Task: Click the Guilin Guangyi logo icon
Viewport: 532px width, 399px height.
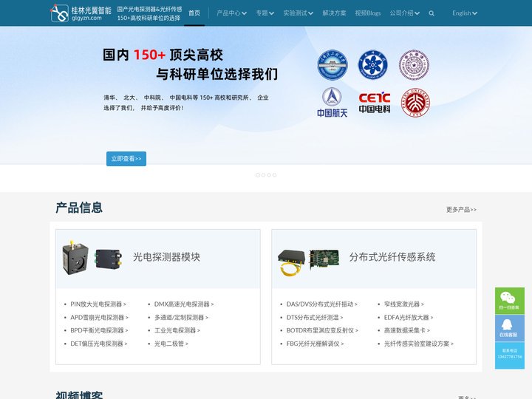Action: click(59, 13)
